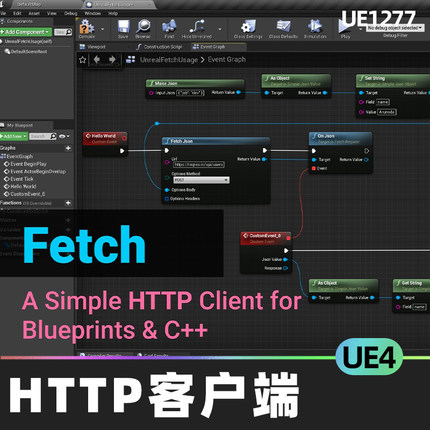Open the Edit menu
This screenshot has height=430, width=430.
pos(17,13)
